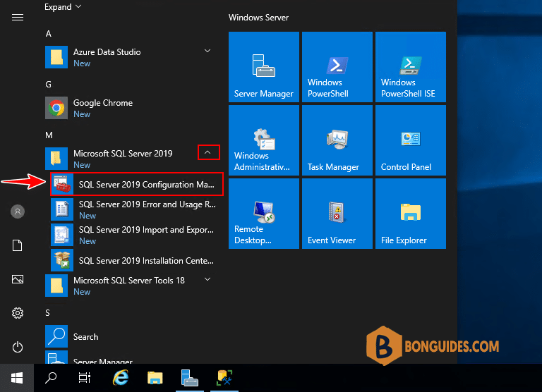Open SQL Server 2019 Installation Center
This screenshot has height=392, width=542.
[x=135, y=260]
